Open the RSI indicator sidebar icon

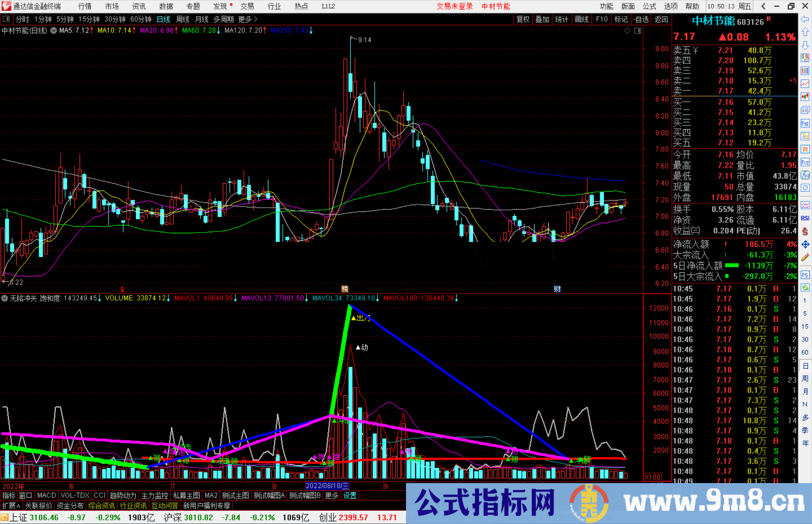pos(805,218)
